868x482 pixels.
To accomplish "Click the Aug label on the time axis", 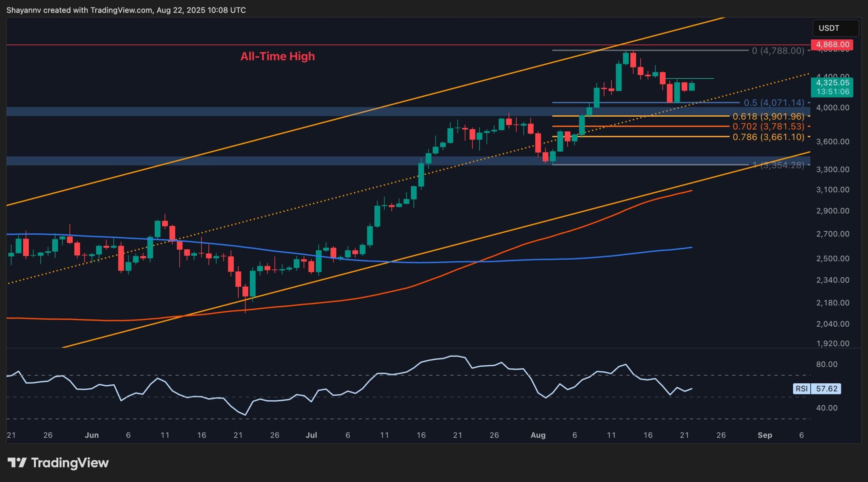I will pyautogui.click(x=538, y=435).
